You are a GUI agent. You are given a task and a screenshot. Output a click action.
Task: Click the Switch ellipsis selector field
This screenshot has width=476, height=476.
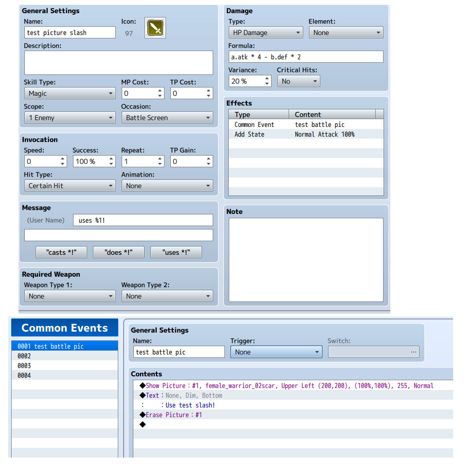[374, 352]
